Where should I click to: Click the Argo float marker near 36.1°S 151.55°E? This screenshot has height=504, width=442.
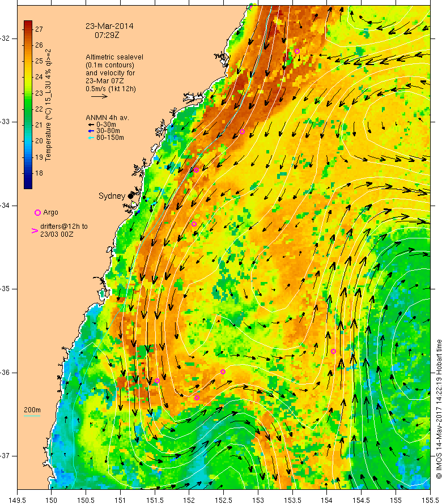point(158,381)
